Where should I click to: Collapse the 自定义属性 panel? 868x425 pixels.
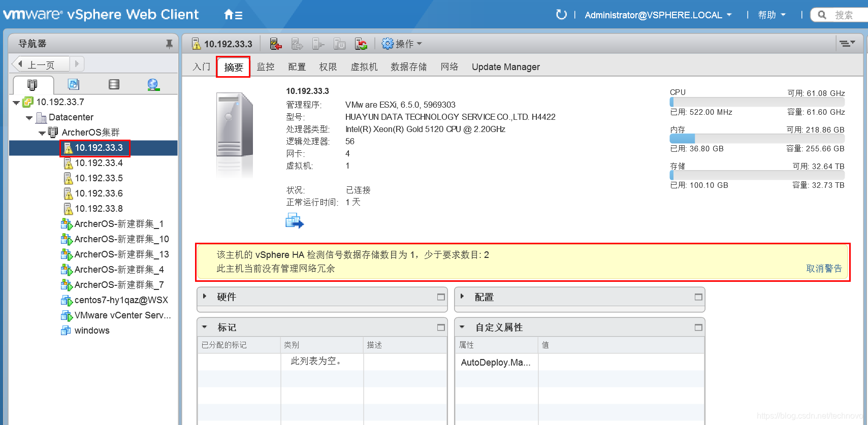462,328
